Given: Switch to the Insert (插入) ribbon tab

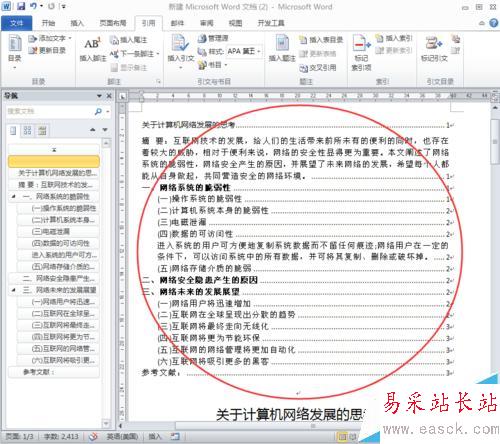Looking at the screenshot, I should pyautogui.click(x=77, y=23).
